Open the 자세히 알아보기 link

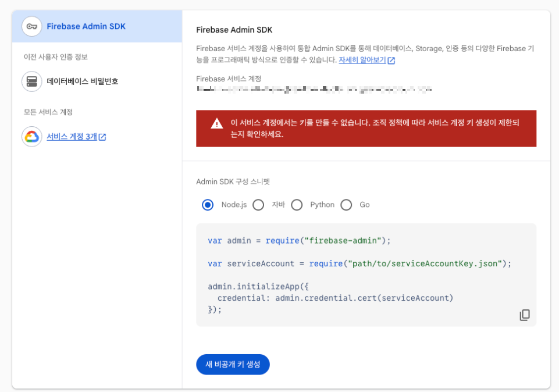362,60
